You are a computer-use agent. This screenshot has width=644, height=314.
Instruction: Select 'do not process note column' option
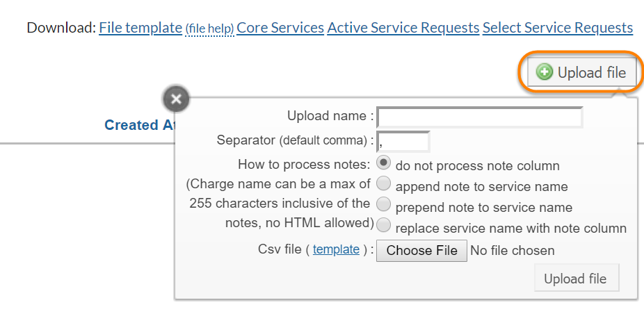click(x=383, y=163)
